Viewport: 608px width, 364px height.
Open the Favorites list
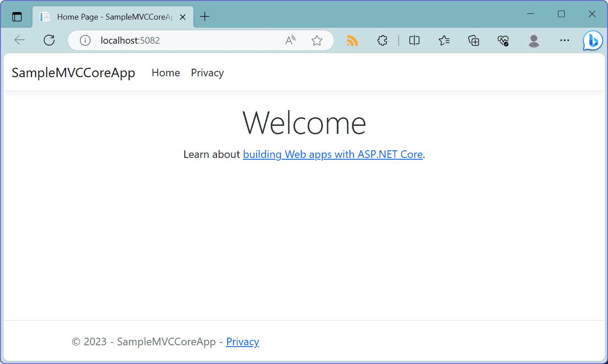pyautogui.click(x=444, y=40)
